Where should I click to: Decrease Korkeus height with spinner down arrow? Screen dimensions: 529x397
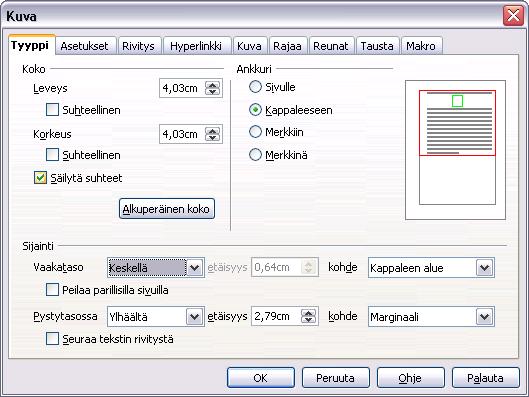click(x=213, y=137)
